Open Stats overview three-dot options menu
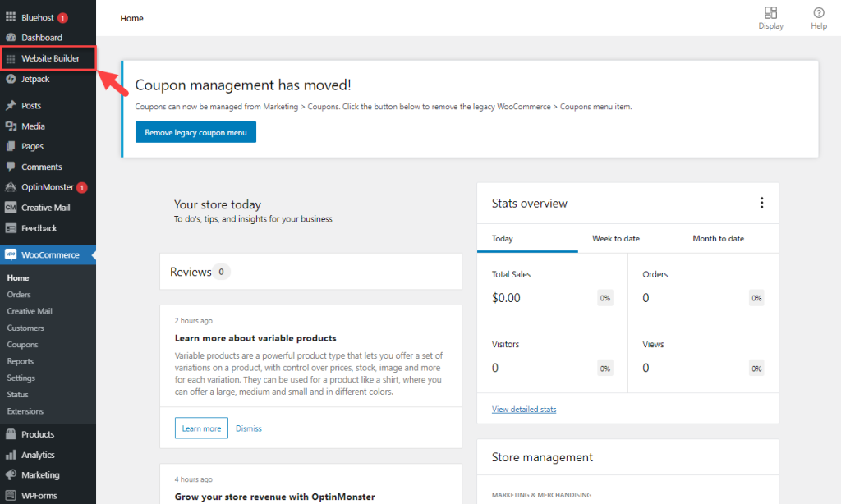Viewport: 841px width, 504px height. click(761, 203)
